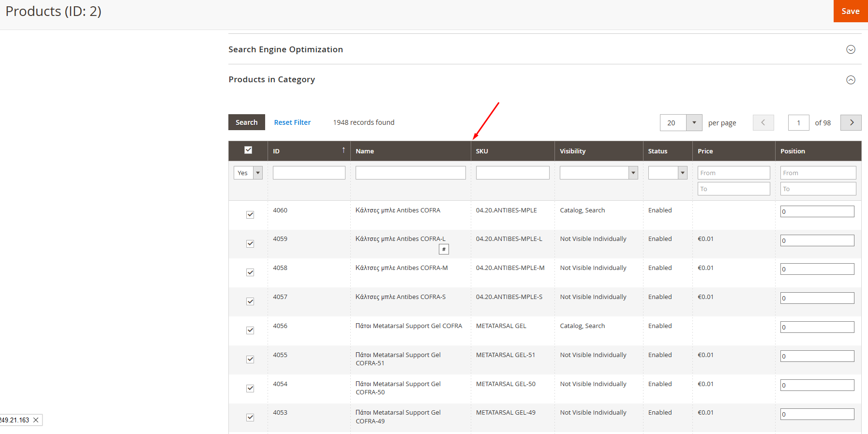Viewport: 868px width, 434px height.
Task: Go to next page arrow
Action: click(851, 122)
